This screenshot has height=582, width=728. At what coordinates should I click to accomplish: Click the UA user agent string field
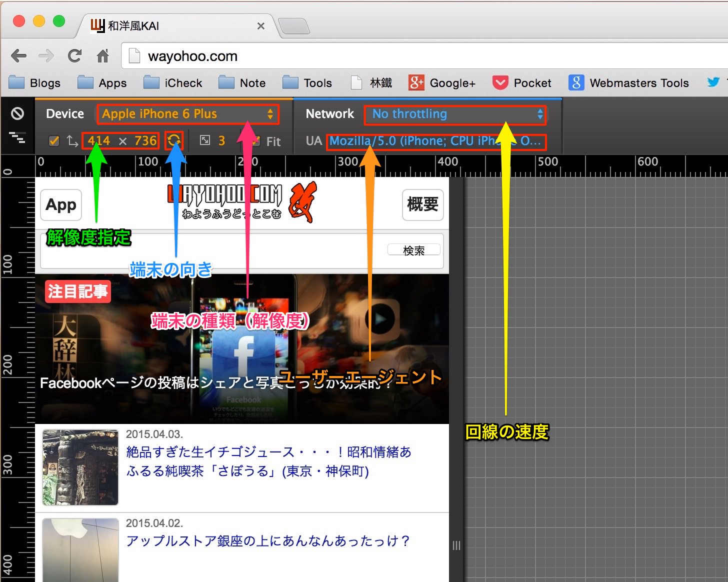point(436,141)
